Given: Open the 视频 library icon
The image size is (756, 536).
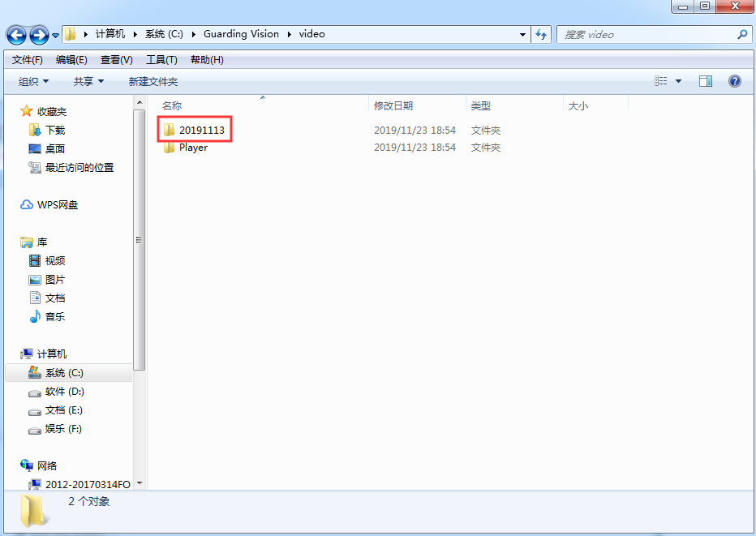Looking at the screenshot, I should coord(35,261).
